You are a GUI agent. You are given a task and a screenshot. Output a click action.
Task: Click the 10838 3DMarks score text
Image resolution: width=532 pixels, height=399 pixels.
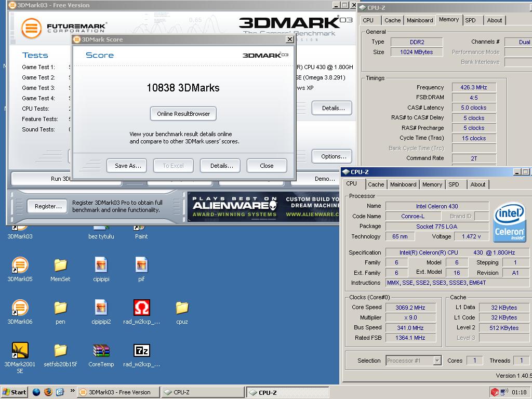point(183,88)
